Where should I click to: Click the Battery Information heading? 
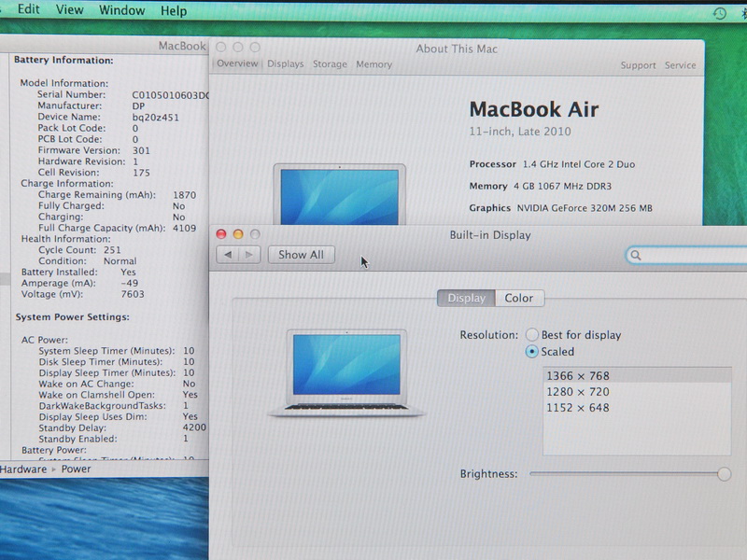(x=63, y=60)
